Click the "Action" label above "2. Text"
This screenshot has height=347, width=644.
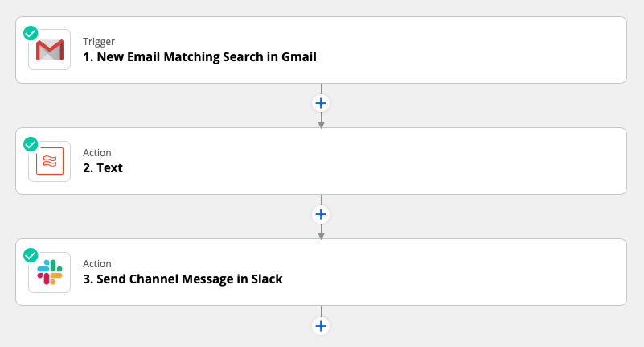(97, 152)
